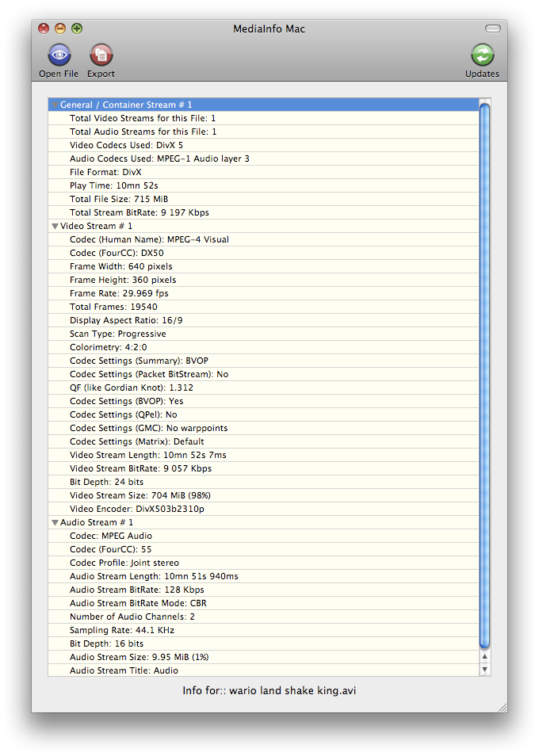Select row Video Stream Length: 10mn 52s 7ms

[263, 456]
